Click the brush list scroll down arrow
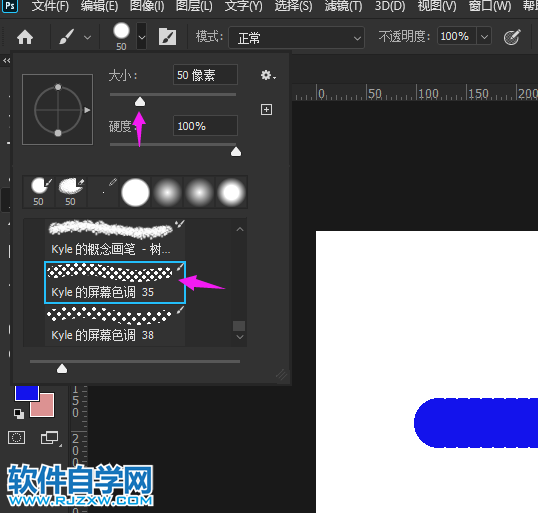Viewport: 538px width, 513px height. coord(240,337)
